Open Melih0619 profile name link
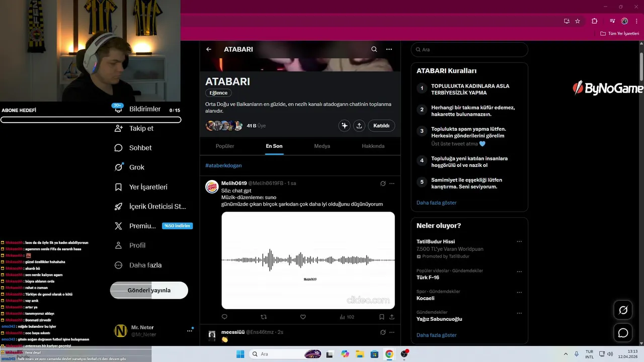 (234, 184)
